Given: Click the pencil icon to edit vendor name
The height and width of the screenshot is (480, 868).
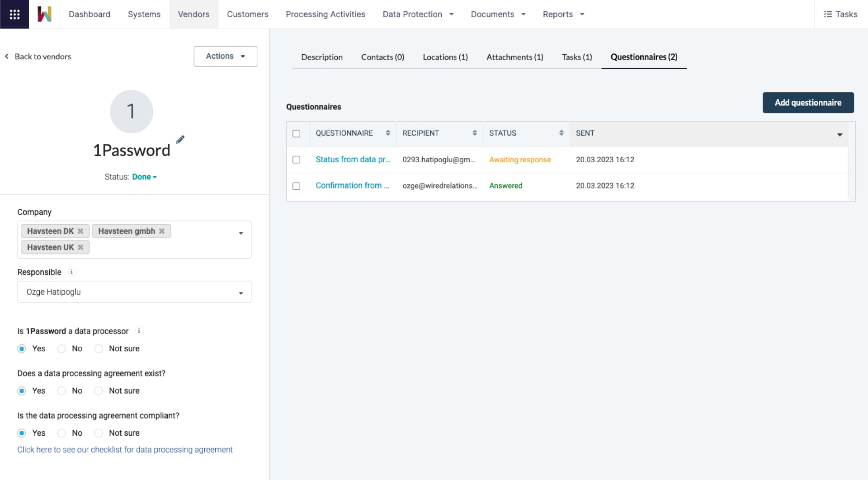Looking at the screenshot, I should 180,139.
